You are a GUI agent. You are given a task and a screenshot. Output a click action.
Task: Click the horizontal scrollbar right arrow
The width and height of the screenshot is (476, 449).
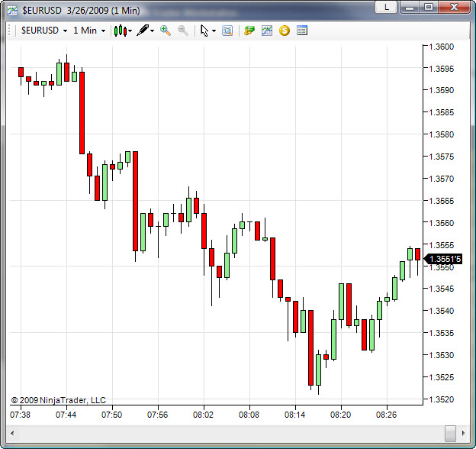point(463,433)
